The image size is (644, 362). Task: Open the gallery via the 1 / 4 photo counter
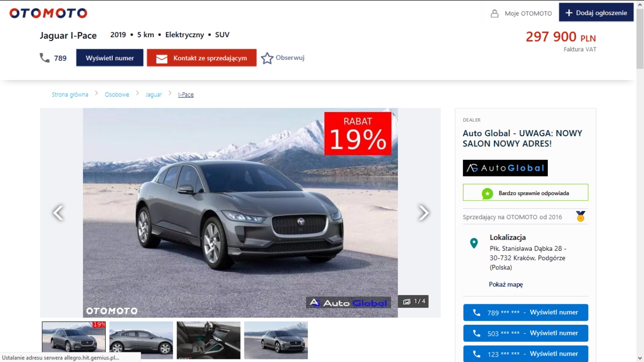414,302
